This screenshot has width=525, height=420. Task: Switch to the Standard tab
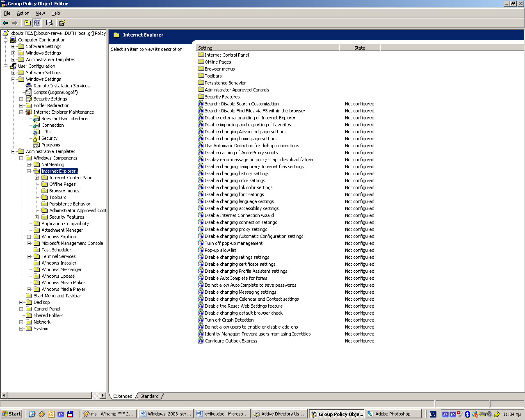pos(149,396)
